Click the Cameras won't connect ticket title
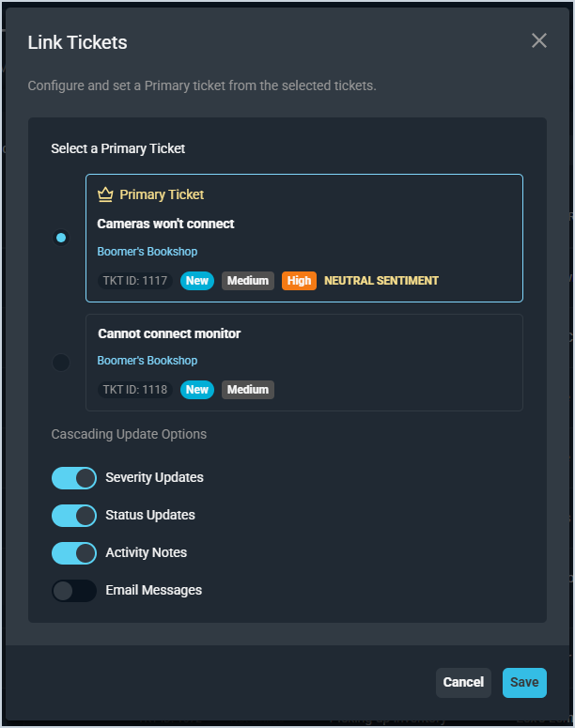The image size is (575, 728). [166, 224]
